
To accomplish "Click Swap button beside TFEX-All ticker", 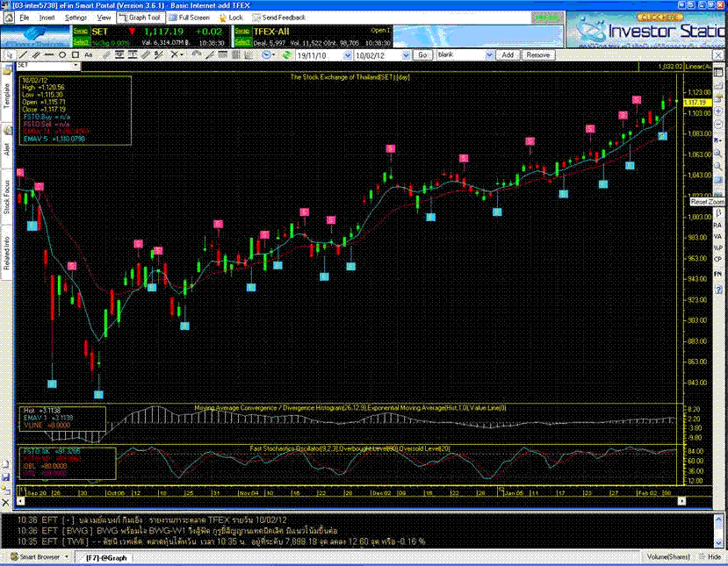I will [242, 31].
